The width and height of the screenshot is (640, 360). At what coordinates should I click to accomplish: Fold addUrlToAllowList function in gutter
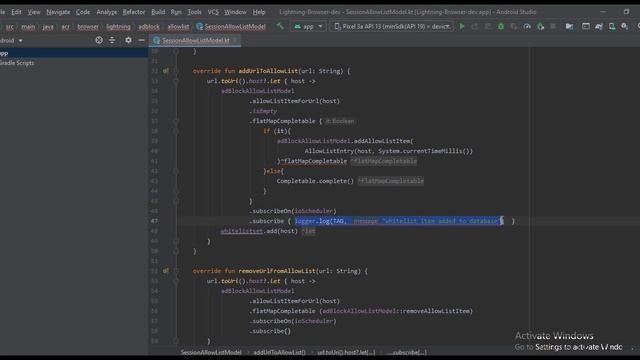pos(176,71)
